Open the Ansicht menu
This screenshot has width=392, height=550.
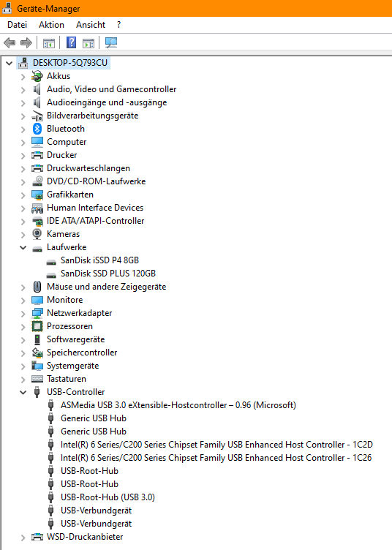(x=91, y=25)
